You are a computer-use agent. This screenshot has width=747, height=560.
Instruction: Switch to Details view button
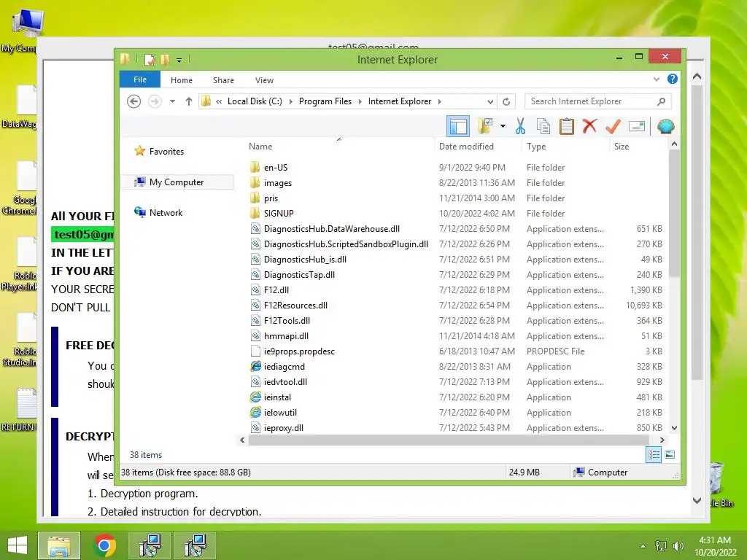[654, 455]
